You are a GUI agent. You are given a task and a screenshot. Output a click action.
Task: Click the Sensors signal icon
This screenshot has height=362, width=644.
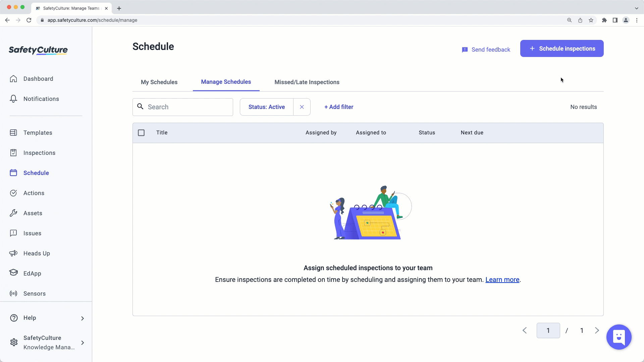click(13, 294)
